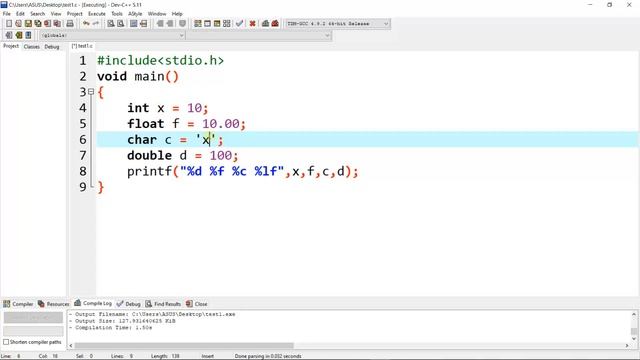Open the empty members dropdown beside (globals)

[x=258, y=36]
